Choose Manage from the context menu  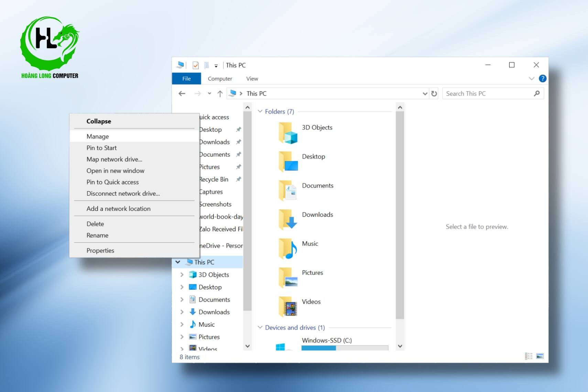[134, 137]
